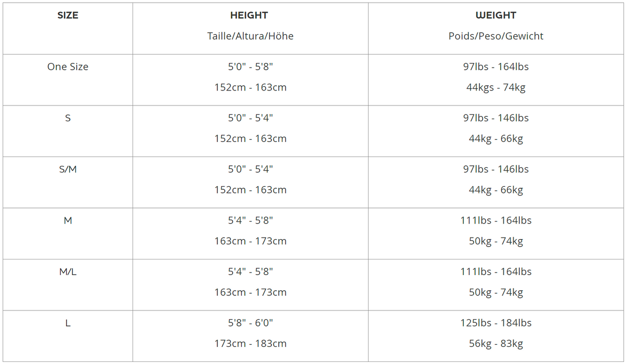Click 97lbs - 146lbs in the S/M row
This screenshot has width=627, height=364.
click(495, 170)
